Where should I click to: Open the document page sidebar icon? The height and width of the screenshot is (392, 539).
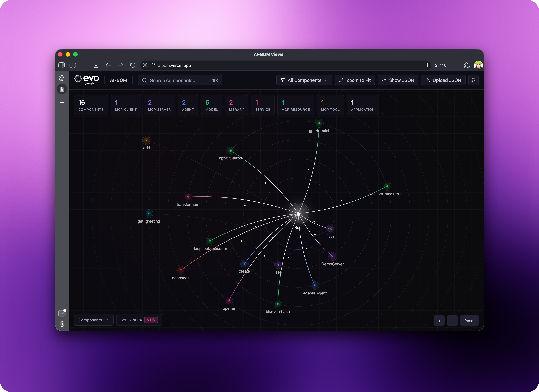tap(62, 89)
